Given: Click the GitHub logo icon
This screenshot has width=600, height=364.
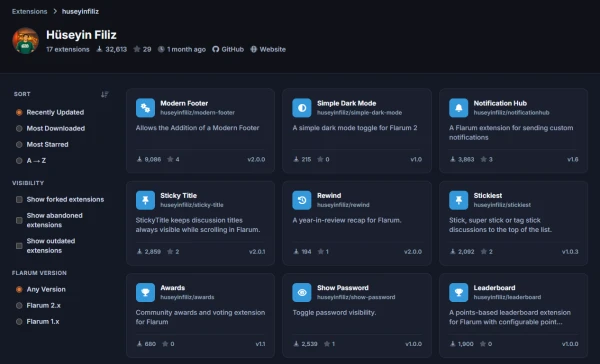Looking at the screenshot, I should coord(216,49).
